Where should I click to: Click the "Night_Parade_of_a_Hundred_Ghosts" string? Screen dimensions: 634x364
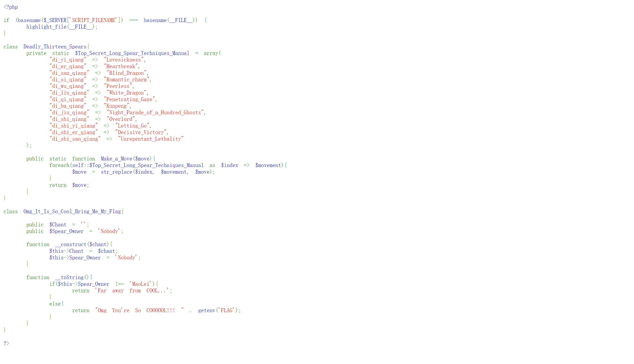155,113
